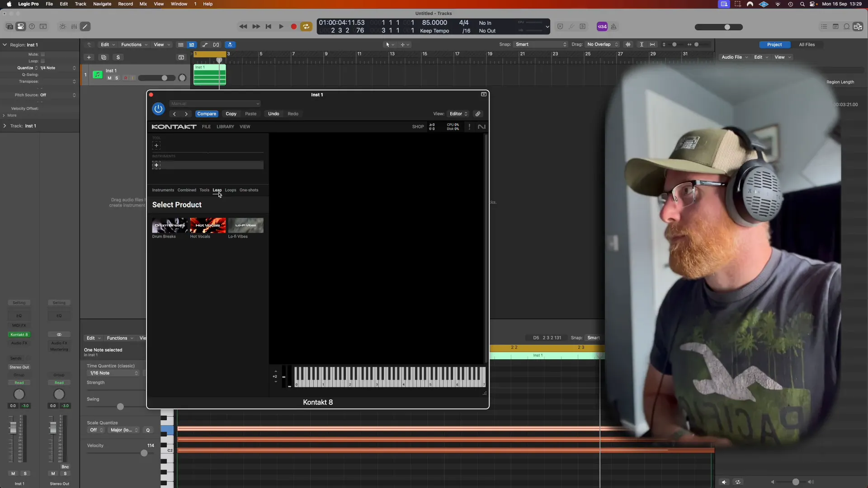Start playback with the Play button
868x488 pixels.
coord(281,27)
